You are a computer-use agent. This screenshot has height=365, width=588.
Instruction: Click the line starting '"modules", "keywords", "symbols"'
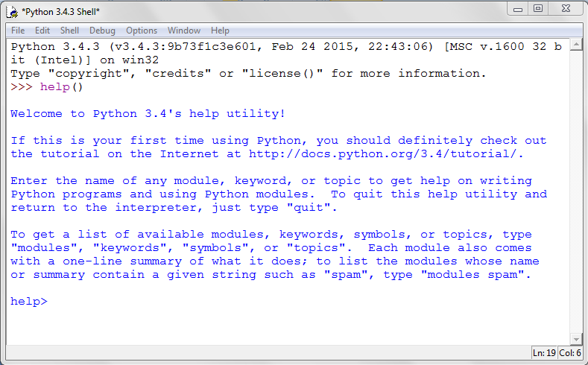pyautogui.click(x=271, y=248)
